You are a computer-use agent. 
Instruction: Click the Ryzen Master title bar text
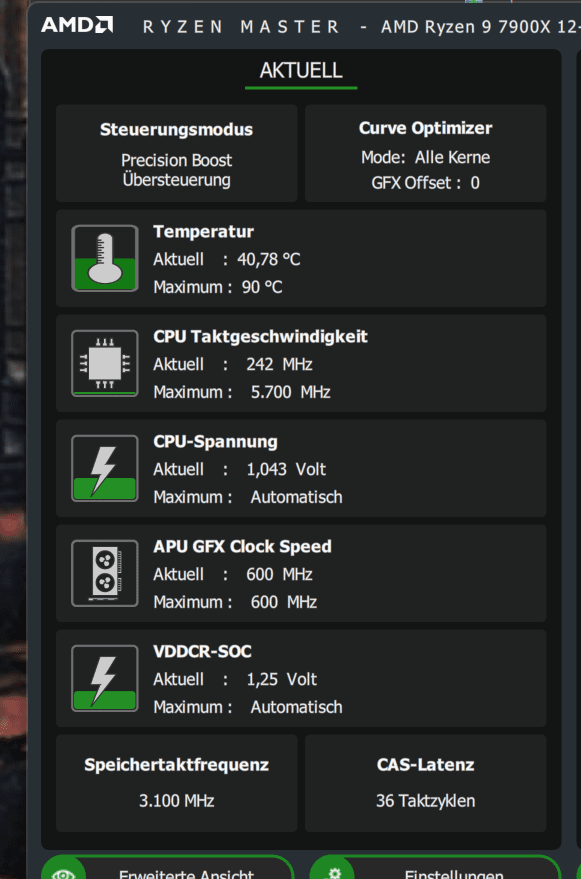pyautogui.click(x=242, y=26)
